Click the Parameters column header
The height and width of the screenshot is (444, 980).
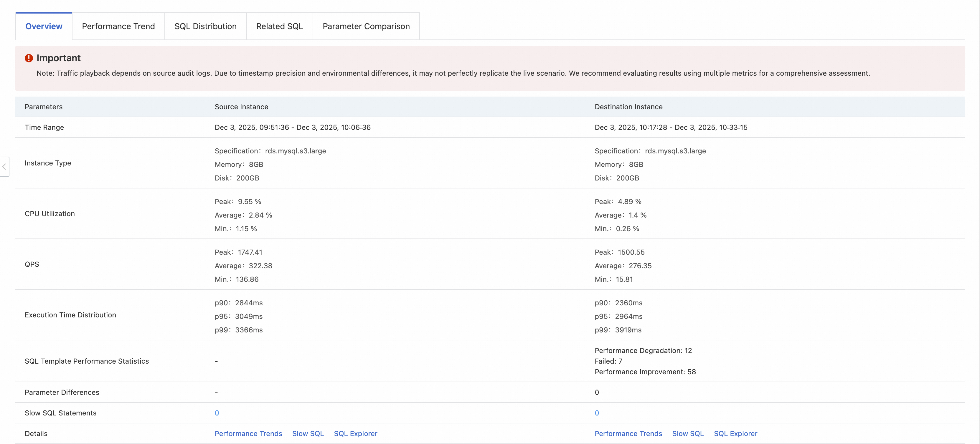[x=43, y=107]
